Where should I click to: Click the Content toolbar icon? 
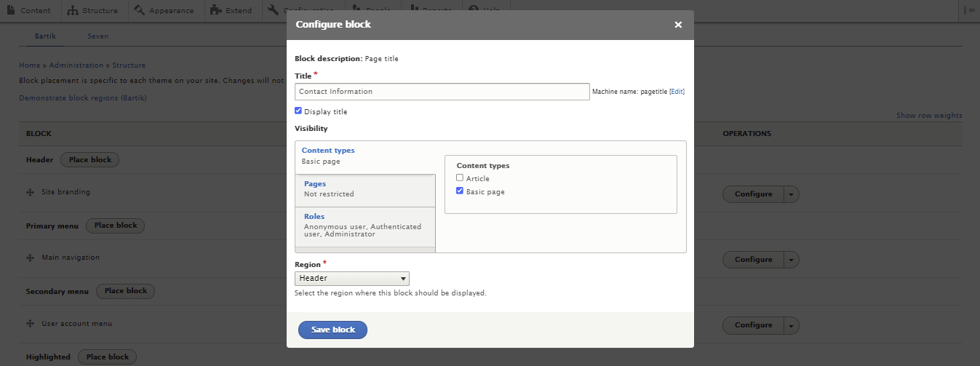[12, 10]
